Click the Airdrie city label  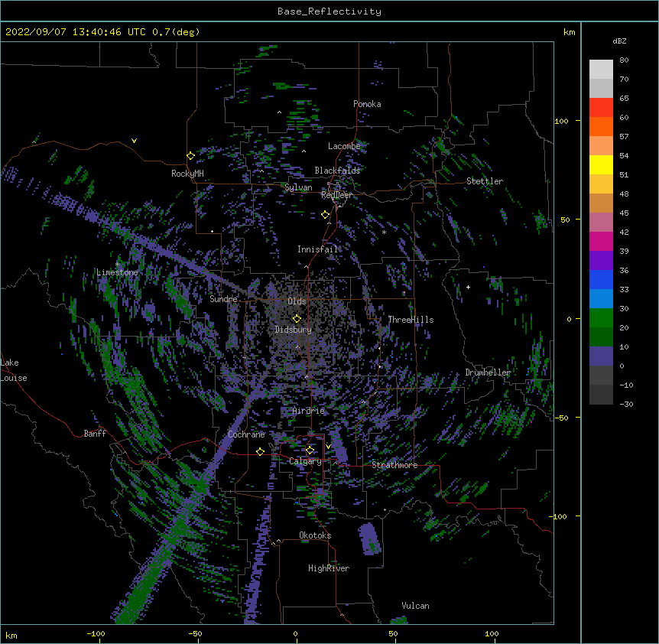[309, 411]
